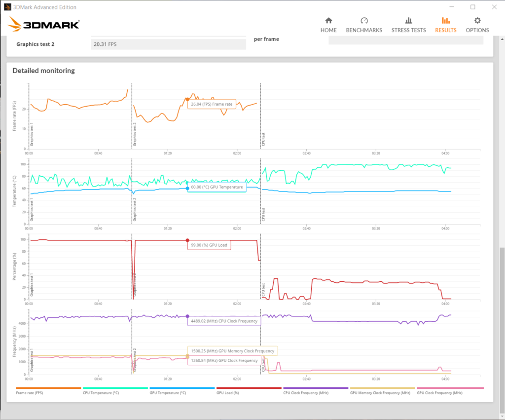Click the 3DMark app icon in title bar
Image resolution: width=505 pixels, height=420 pixels.
[x=7, y=7]
